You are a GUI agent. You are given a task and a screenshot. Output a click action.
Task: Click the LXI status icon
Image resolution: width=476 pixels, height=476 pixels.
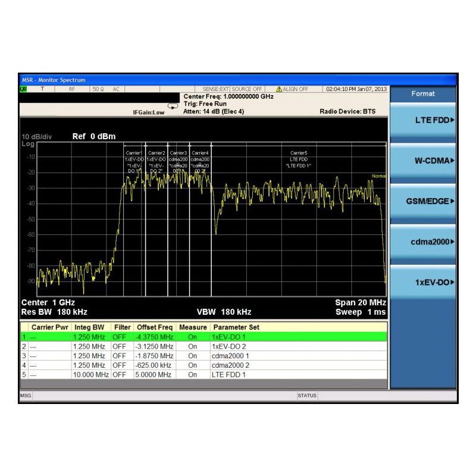click(23, 89)
